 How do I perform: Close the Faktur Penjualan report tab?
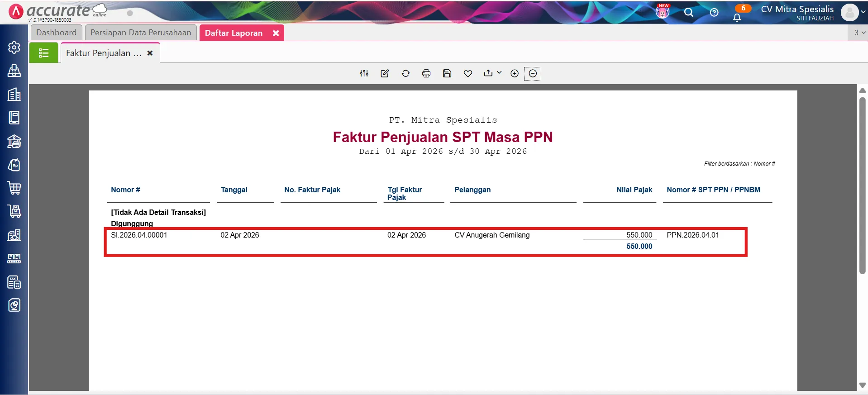point(150,53)
